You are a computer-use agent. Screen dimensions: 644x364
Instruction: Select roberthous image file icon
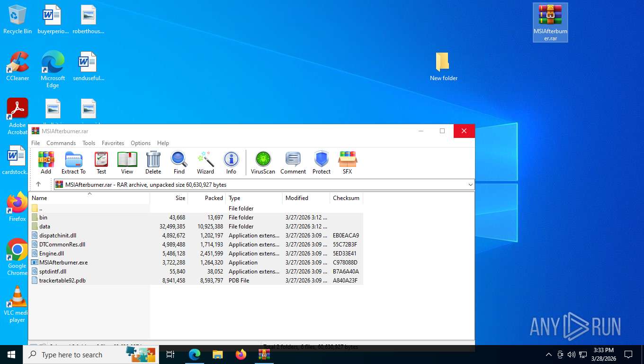click(x=89, y=19)
